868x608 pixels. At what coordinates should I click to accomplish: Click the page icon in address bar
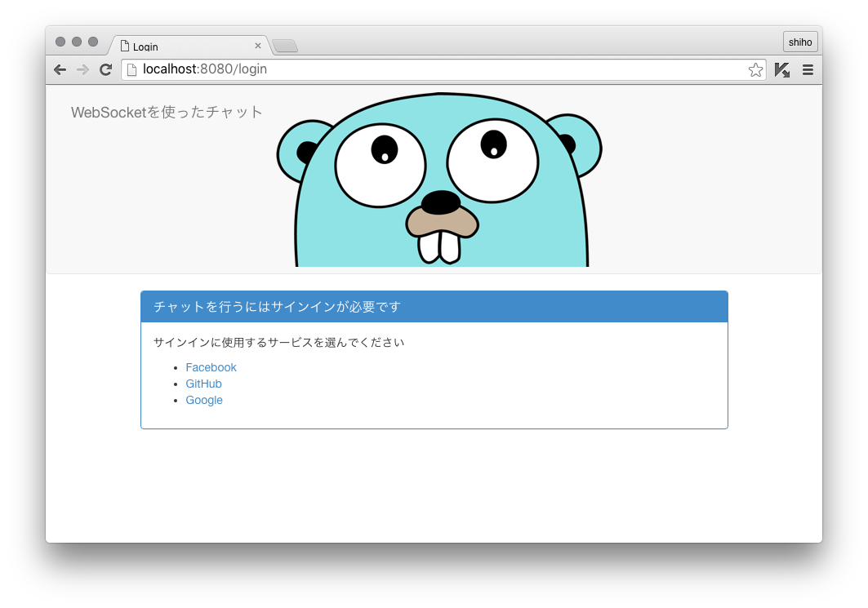(131, 69)
